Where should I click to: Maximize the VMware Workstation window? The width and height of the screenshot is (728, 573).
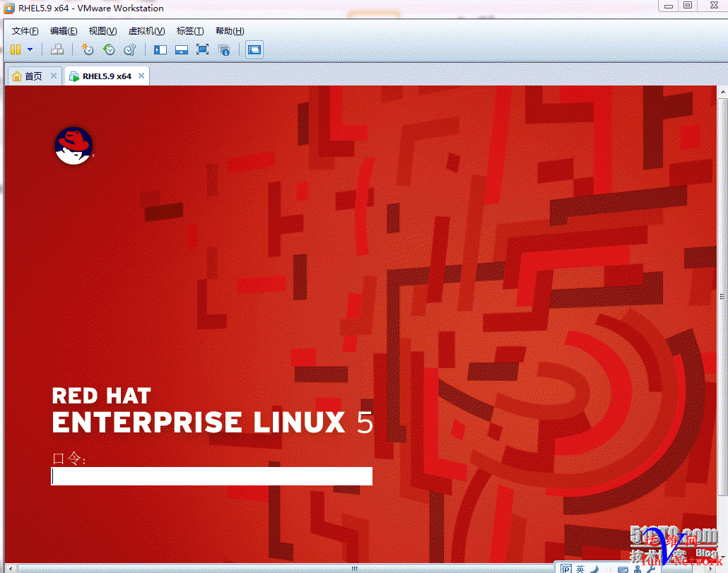click(688, 6)
